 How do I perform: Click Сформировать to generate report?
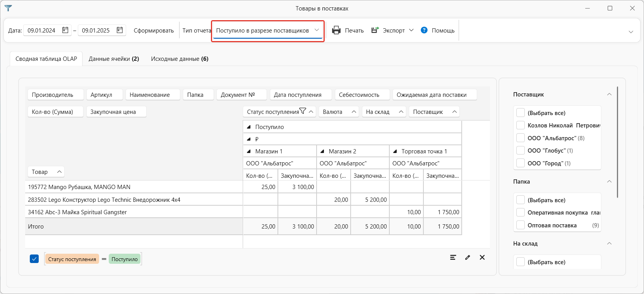[154, 31]
